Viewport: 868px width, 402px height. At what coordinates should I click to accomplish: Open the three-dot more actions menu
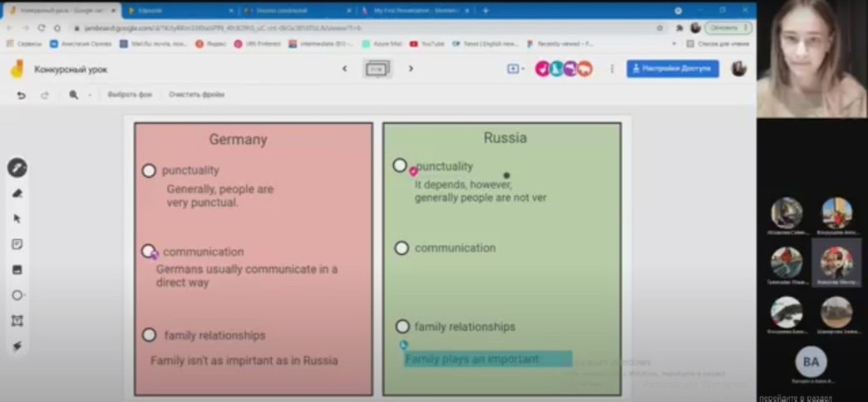coord(612,69)
